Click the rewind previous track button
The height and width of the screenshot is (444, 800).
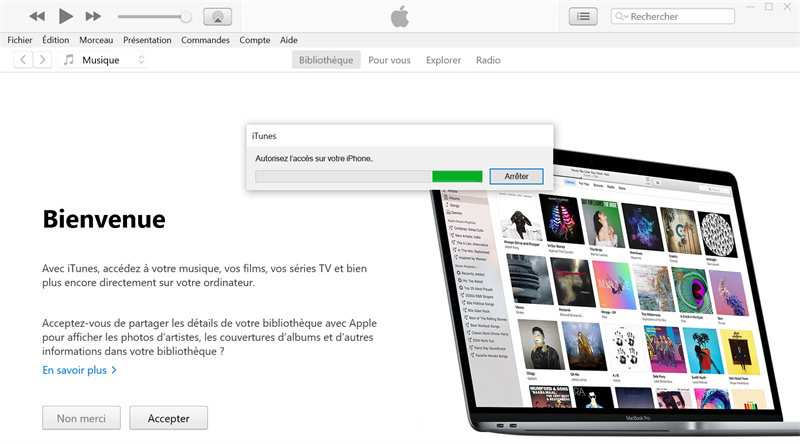click(x=37, y=16)
